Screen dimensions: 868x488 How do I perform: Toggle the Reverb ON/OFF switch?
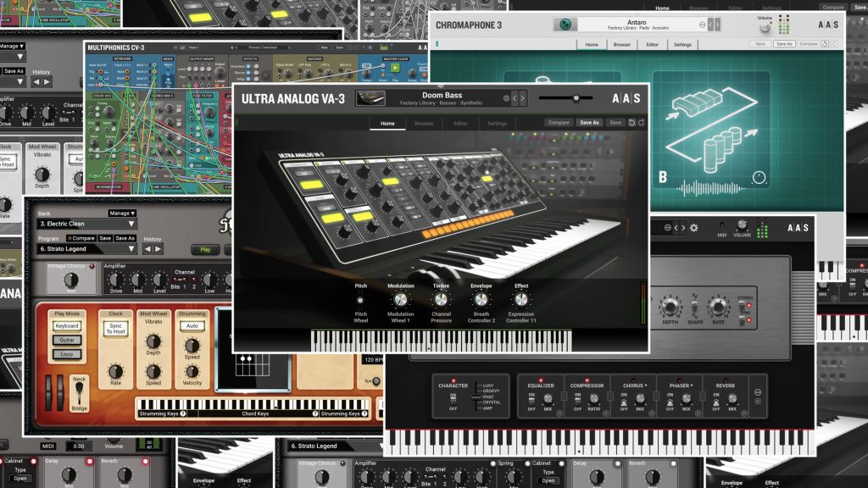coord(715,401)
